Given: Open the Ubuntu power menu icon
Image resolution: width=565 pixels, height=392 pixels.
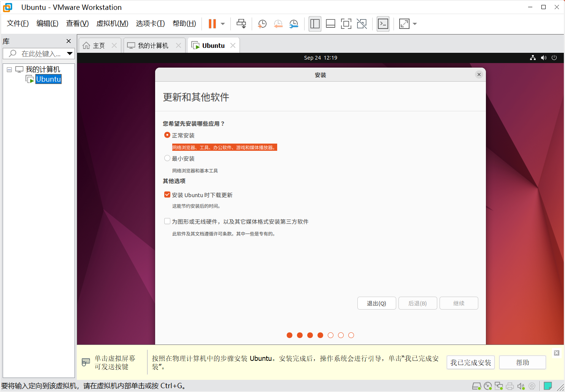Looking at the screenshot, I should [x=554, y=58].
